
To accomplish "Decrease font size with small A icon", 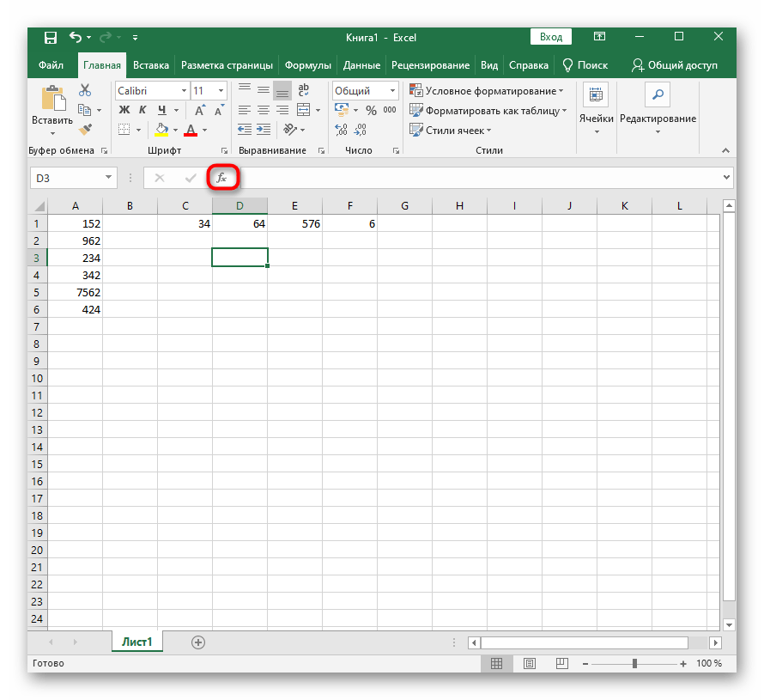I will click(220, 110).
